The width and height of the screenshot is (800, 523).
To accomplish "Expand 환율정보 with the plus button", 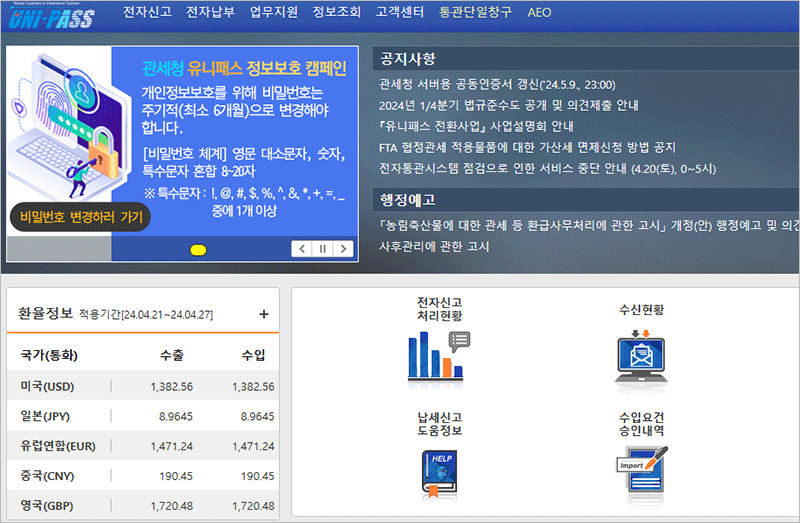I will coord(264,314).
